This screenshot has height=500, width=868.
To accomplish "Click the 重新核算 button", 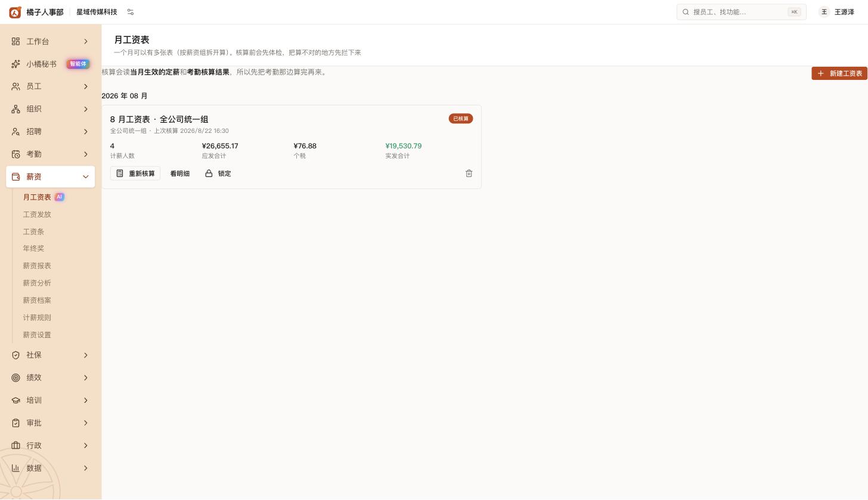I will pyautogui.click(x=135, y=173).
